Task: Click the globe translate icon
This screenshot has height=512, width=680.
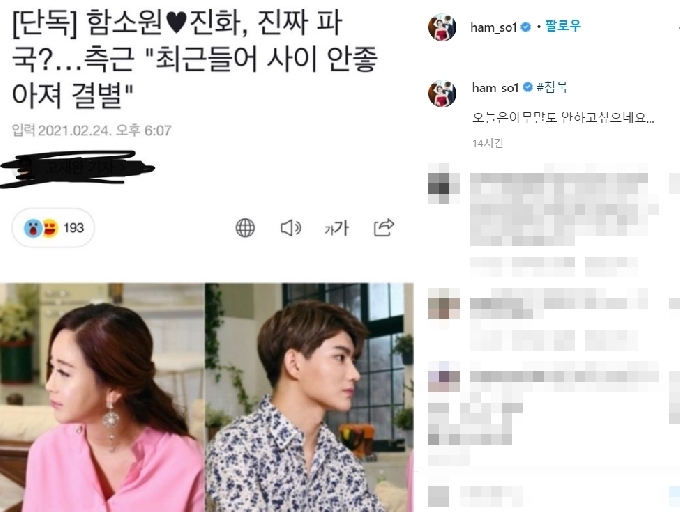Action: click(245, 228)
